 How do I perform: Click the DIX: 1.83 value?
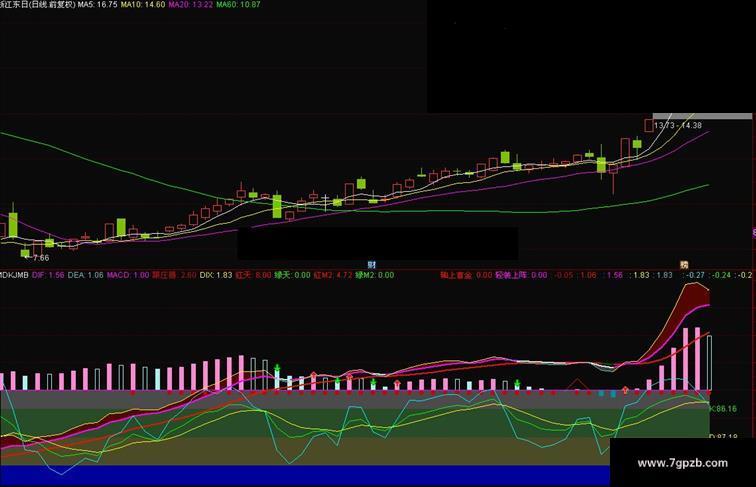tap(216, 275)
